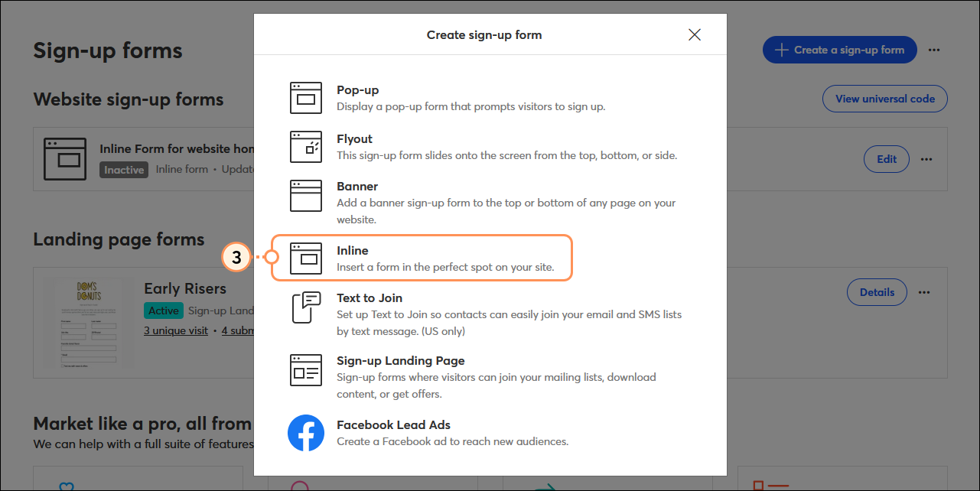This screenshot has height=491, width=980.
Task: Click 'Display a pop-up form that prompts' description
Action: (471, 106)
